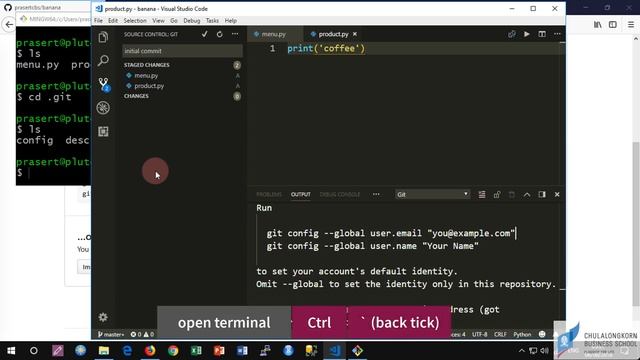Image resolution: width=640 pixels, height=360 pixels.
Task: Open feedback smiley in status bar
Action: point(542,334)
